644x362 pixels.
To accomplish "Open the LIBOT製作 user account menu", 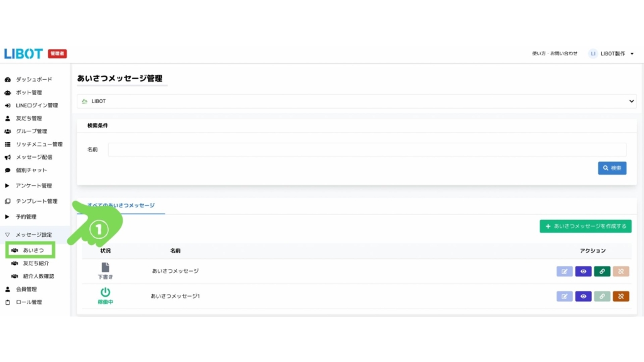I will [x=611, y=54].
